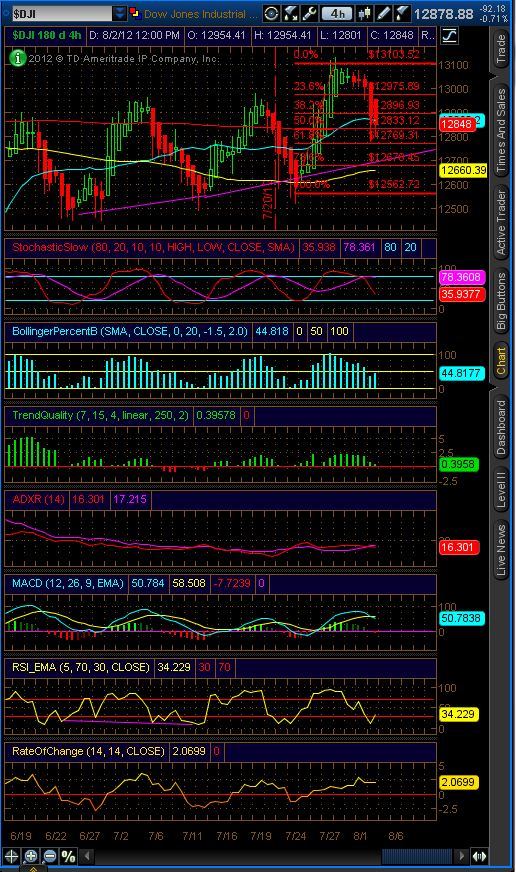Click the StochasticSlow study label

(x=153, y=247)
